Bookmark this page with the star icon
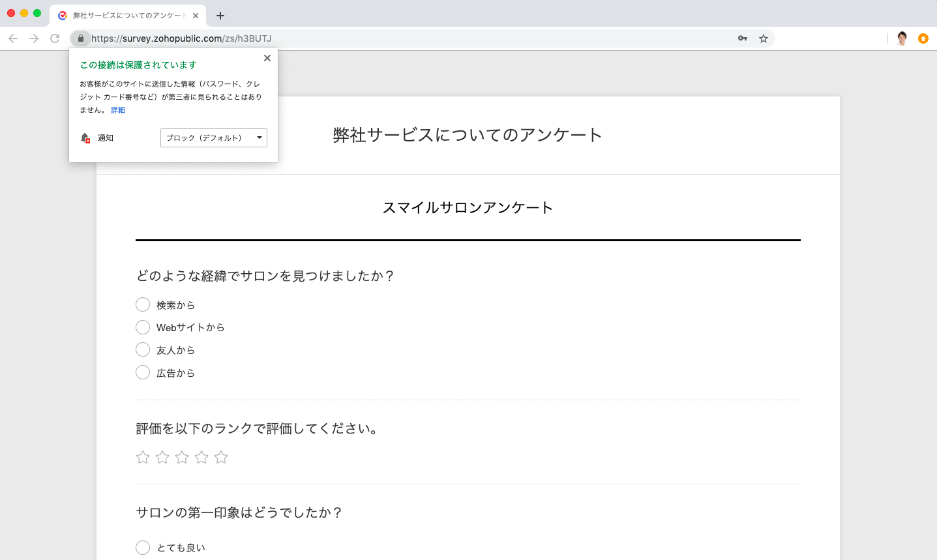Screen dimensions: 937x560 click(764, 38)
